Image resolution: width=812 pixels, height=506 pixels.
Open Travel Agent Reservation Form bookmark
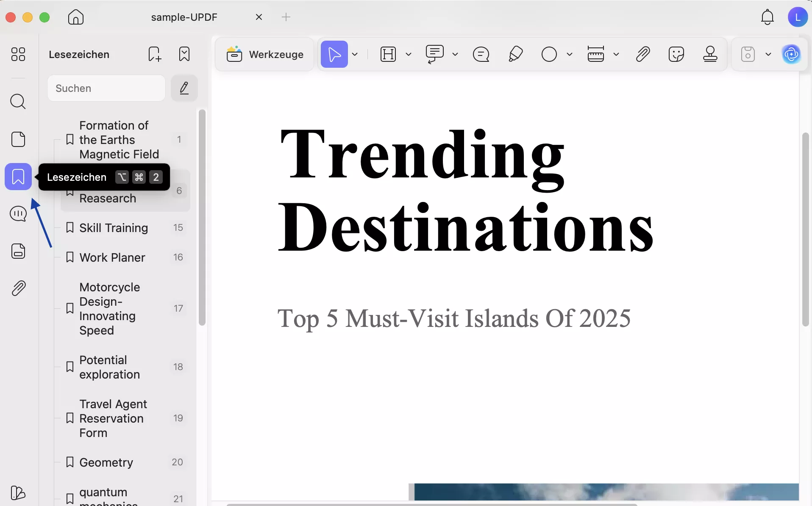click(x=125, y=418)
